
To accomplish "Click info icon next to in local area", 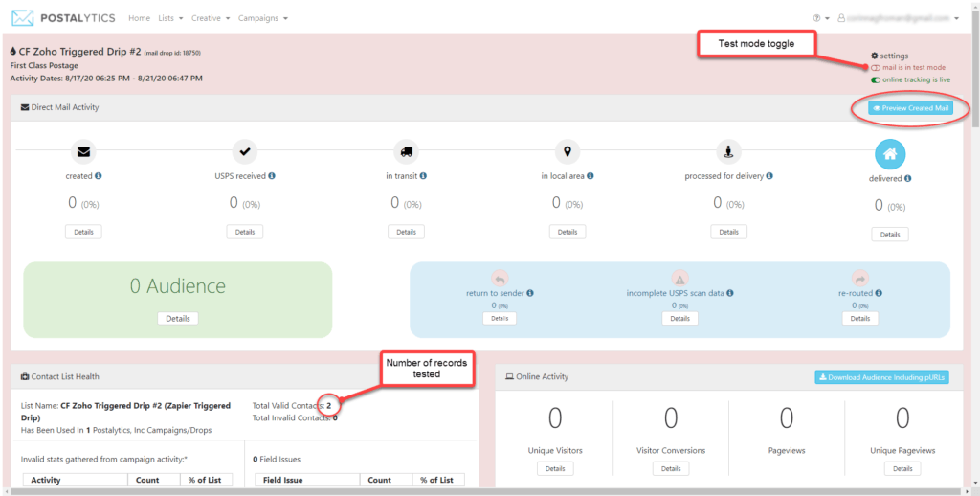I will (590, 176).
